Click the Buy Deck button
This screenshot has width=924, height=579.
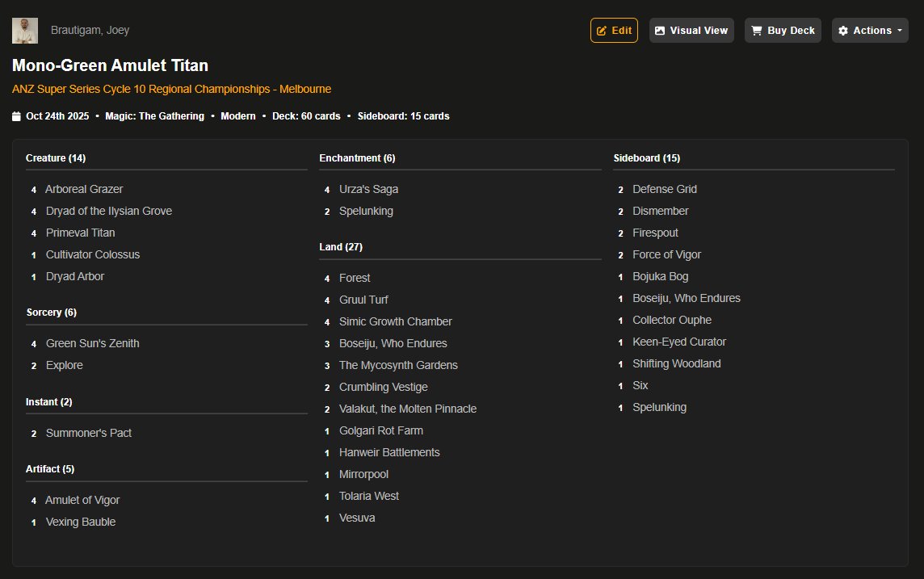pos(783,31)
